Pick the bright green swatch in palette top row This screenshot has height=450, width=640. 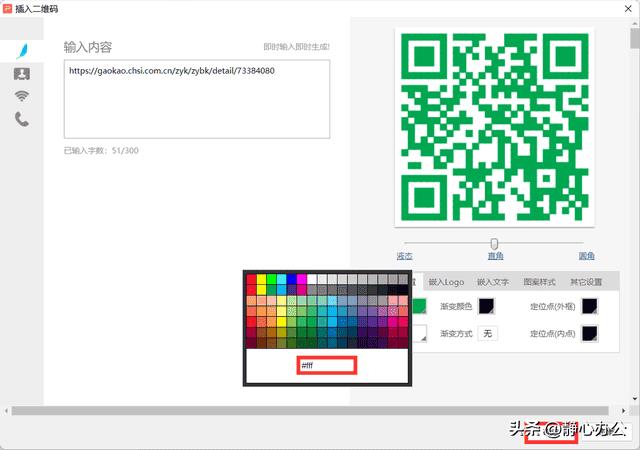[x=271, y=279]
